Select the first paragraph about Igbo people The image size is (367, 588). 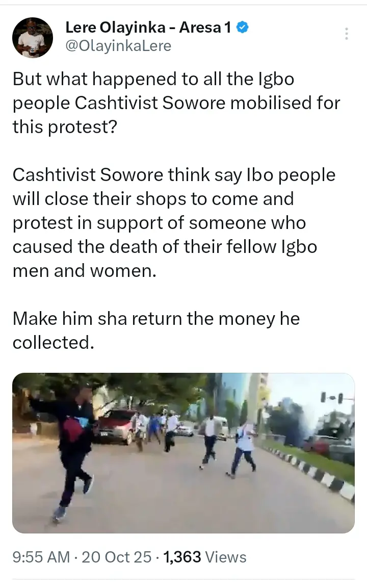pos(176,103)
